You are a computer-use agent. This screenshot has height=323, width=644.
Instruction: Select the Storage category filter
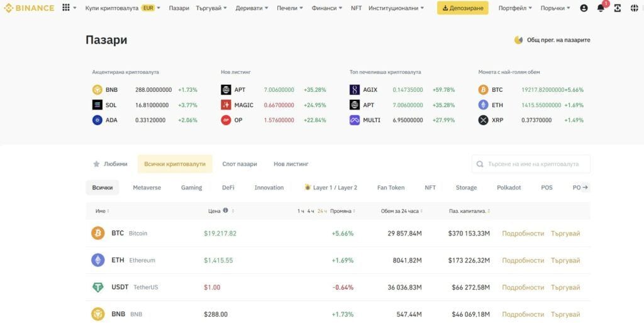point(466,188)
